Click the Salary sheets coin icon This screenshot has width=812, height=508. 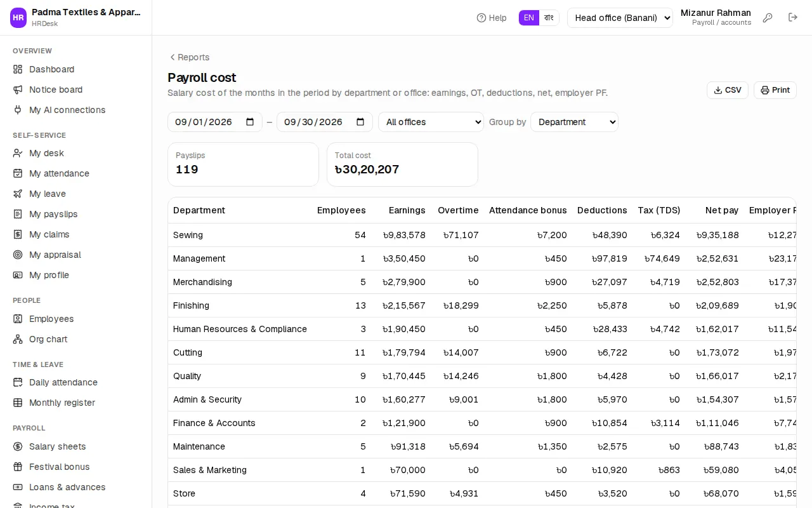click(18, 446)
